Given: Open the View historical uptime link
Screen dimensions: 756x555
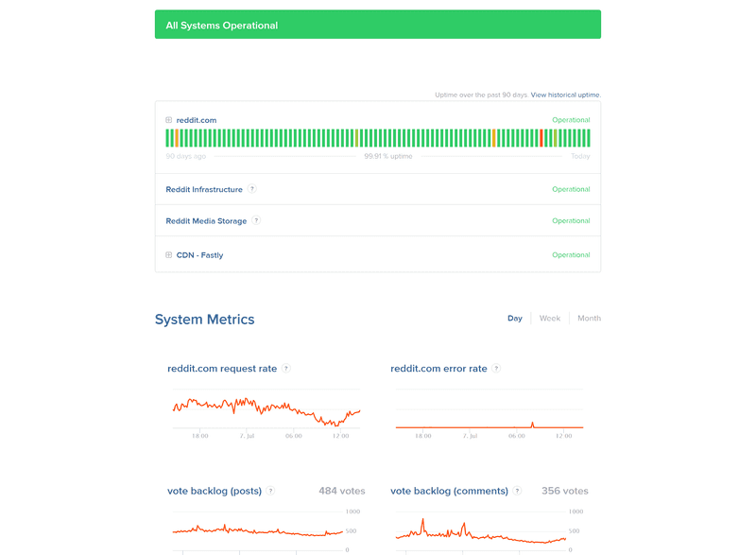Looking at the screenshot, I should pyautogui.click(x=565, y=95).
